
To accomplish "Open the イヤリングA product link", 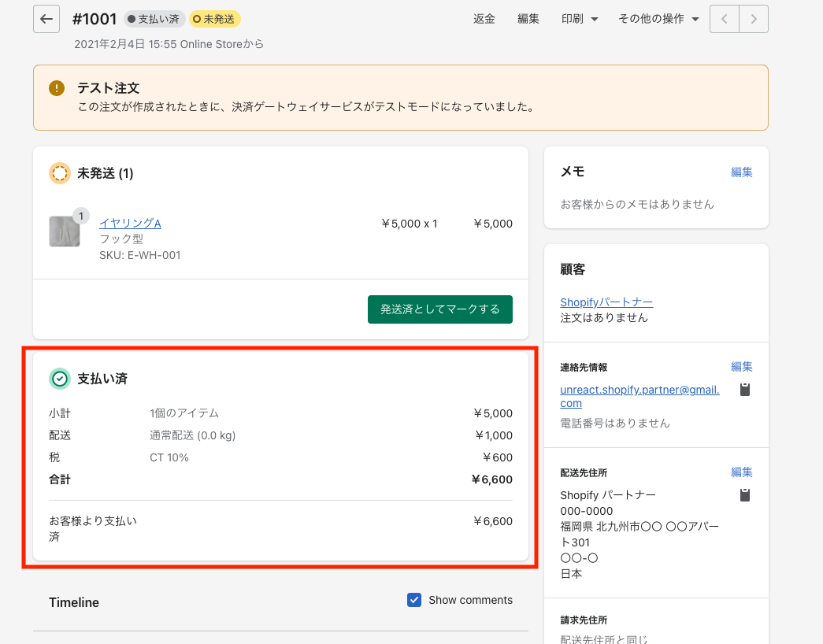I will point(130,223).
